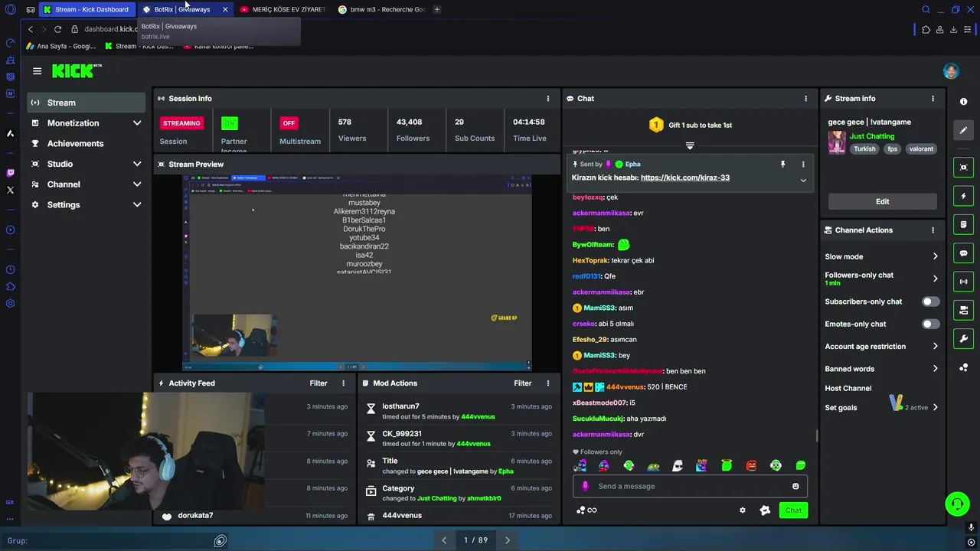Reload the browser page

coord(57,29)
